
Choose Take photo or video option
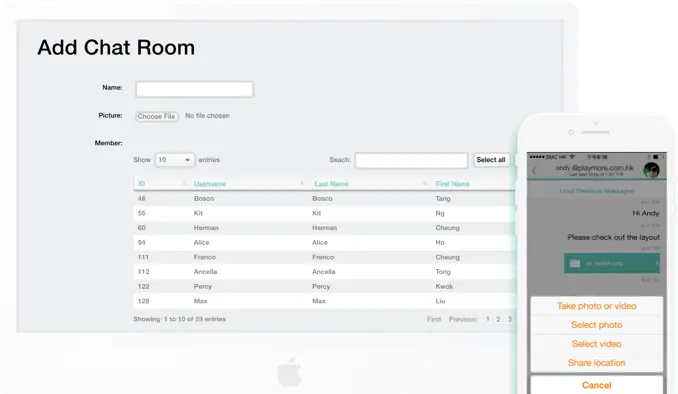pyautogui.click(x=596, y=306)
